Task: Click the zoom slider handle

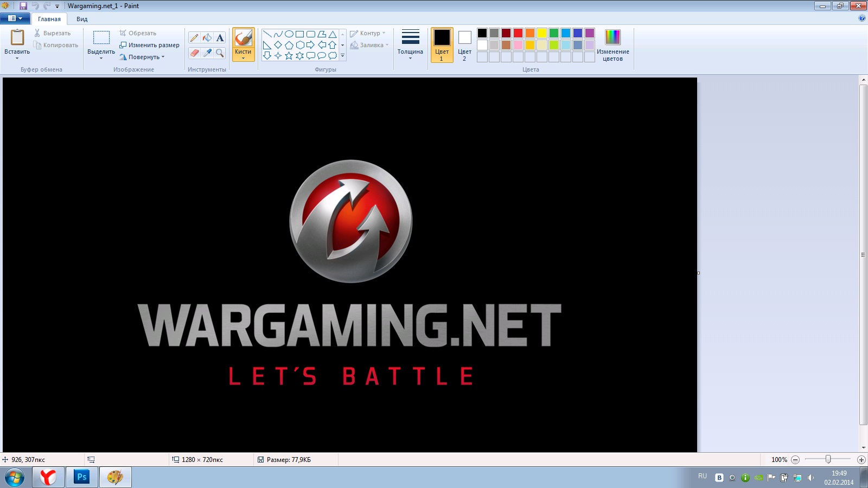Action: [x=828, y=460]
